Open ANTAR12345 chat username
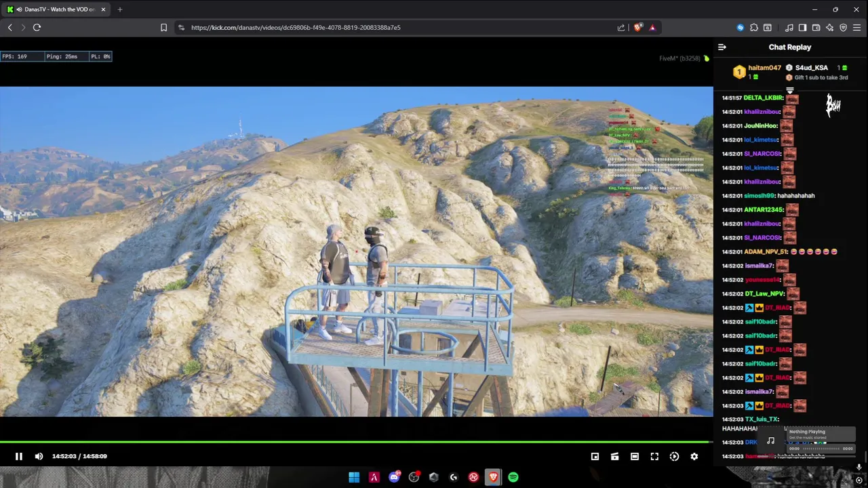Screen dimensions: 868x488 click(764, 209)
